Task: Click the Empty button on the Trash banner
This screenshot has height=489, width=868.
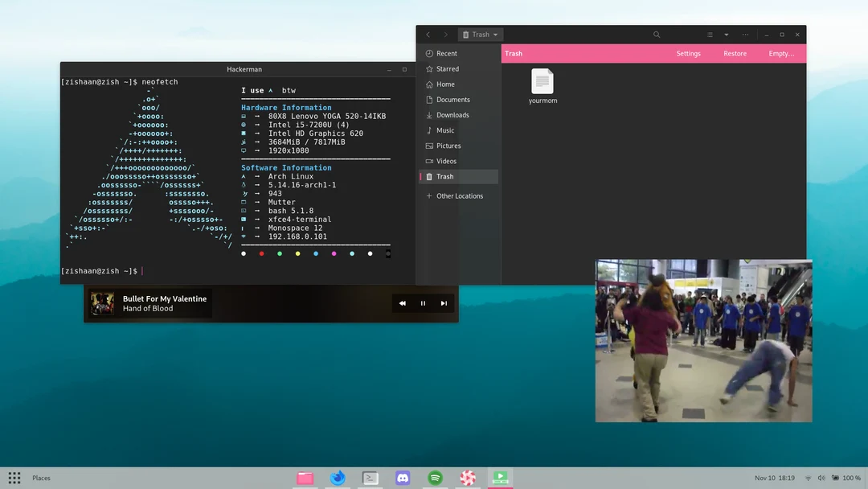Action: [x=781, y=53]
